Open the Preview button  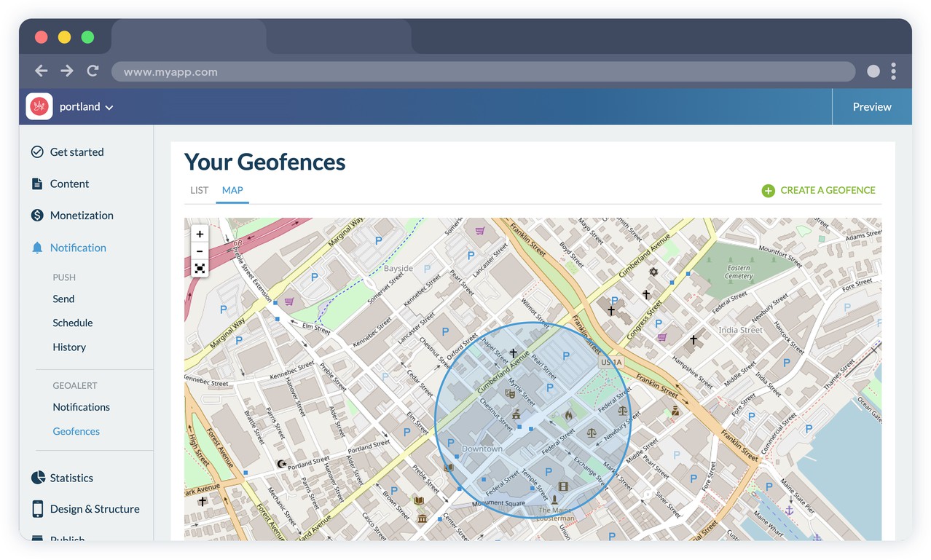point(871,107)
